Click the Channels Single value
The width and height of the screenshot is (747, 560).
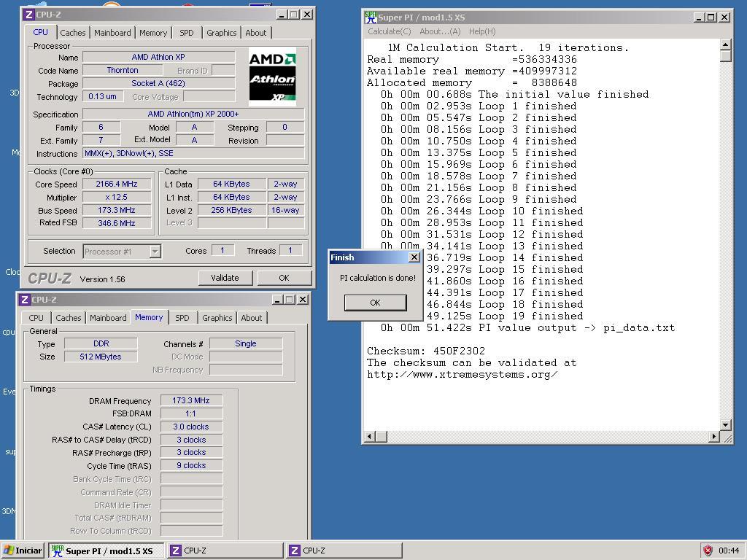tap(246, 343)
